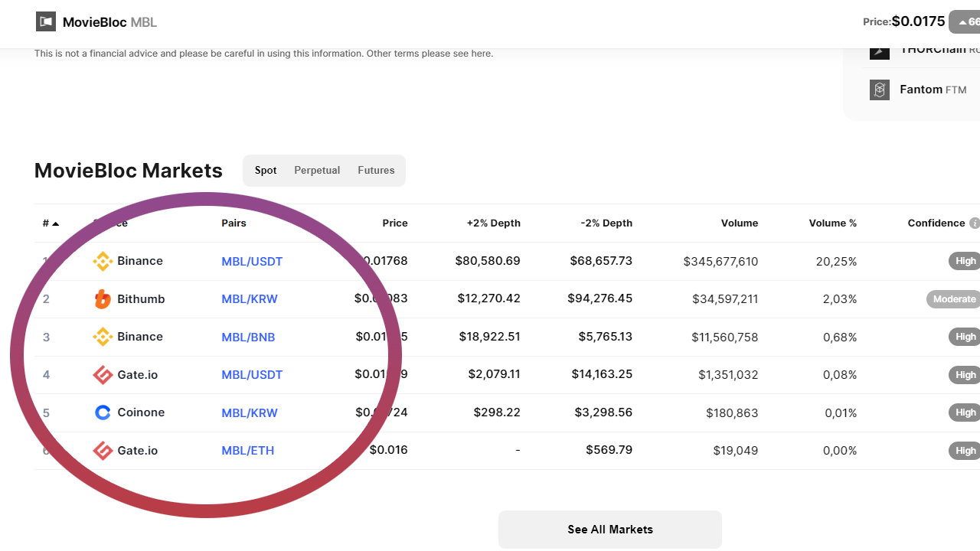Open the Gate.io MBL/ETH pair link

[x=247, y=451]
